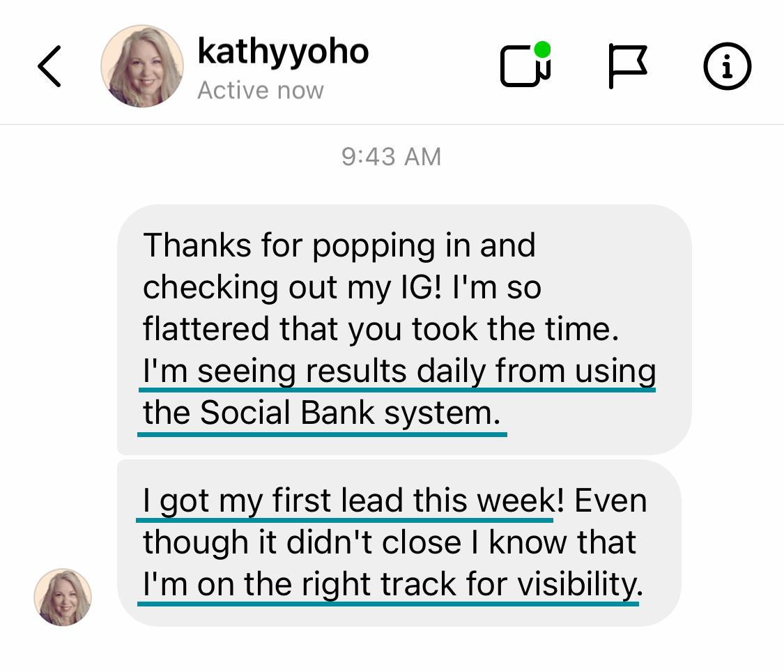Flag this conversation with the flag icon

(x=627, y=67)
